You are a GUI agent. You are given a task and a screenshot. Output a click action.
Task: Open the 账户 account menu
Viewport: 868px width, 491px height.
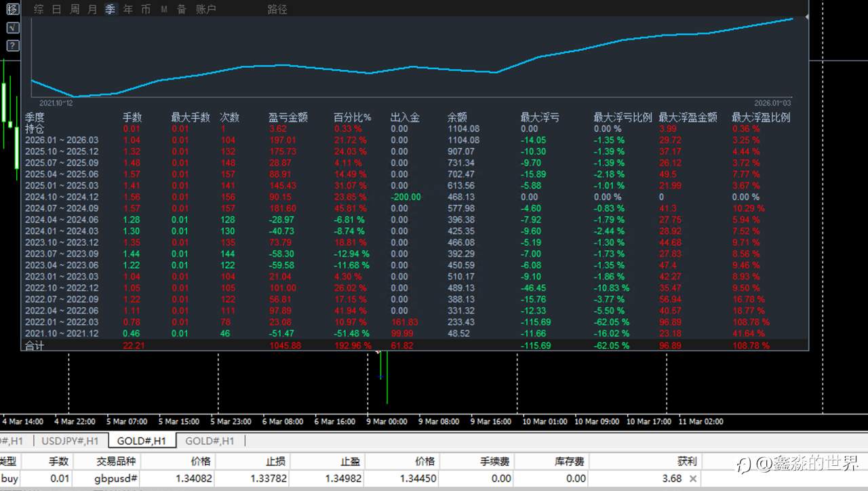click(205, 9)
